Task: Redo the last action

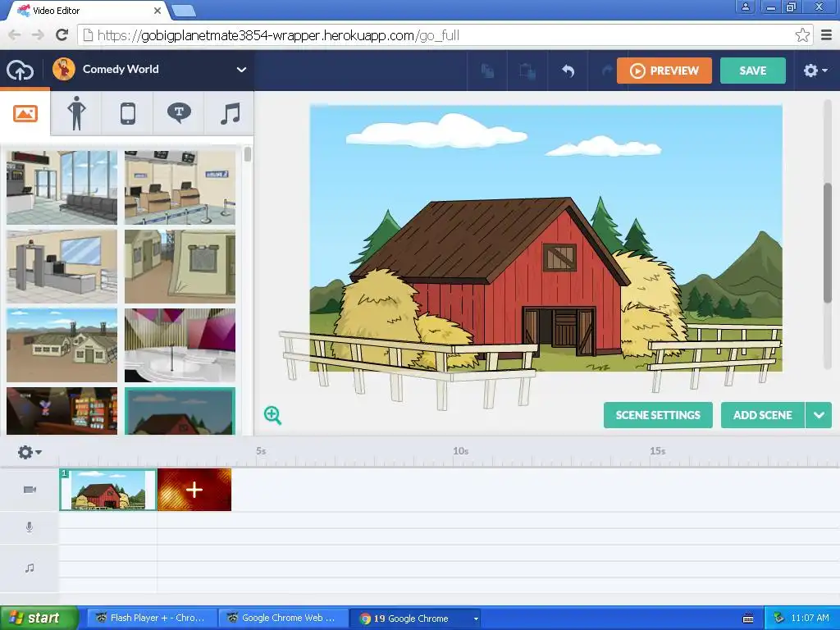Action: click(606, 71)
